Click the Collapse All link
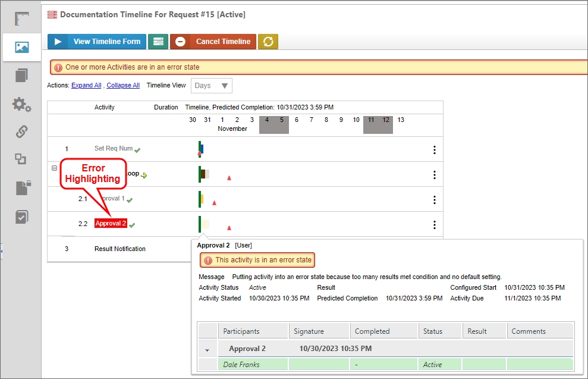 point(123,86)
